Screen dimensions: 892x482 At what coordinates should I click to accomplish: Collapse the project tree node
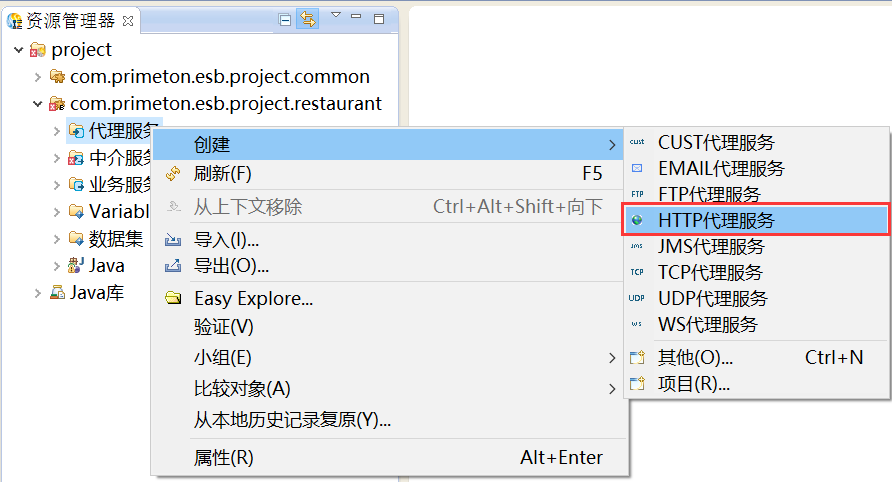(19, 50)
